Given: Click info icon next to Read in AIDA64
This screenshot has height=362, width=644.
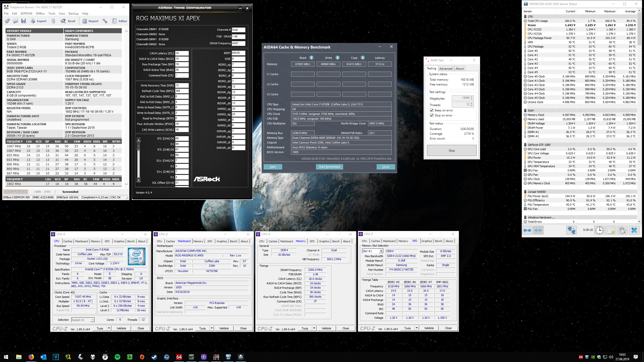Looking at the screenshot, I should [311, 58].
